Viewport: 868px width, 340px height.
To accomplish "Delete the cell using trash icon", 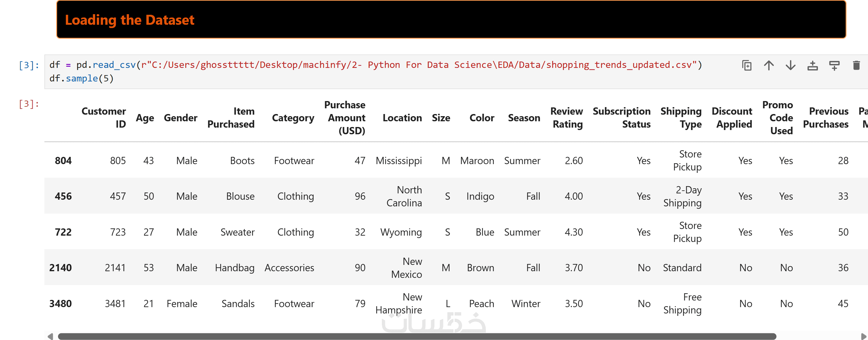I will point(856,65).
